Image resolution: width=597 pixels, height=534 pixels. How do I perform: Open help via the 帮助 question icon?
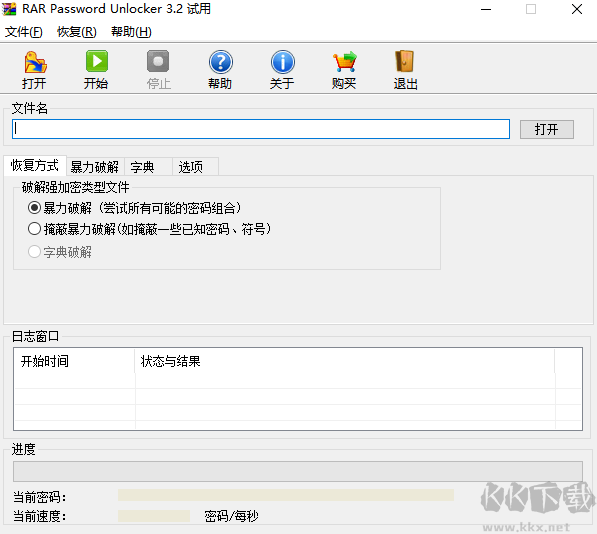(220, 62)
